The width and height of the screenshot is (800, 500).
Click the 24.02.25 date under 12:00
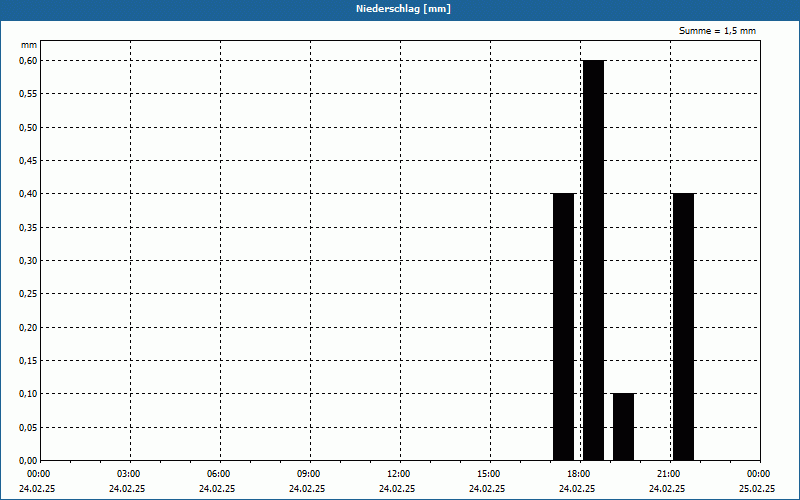coord(397,489)
